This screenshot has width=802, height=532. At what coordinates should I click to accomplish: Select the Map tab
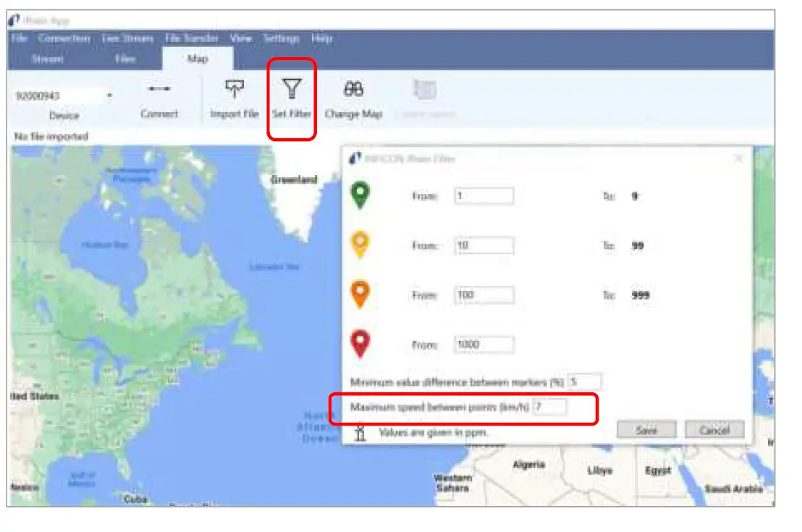point(198,59)
